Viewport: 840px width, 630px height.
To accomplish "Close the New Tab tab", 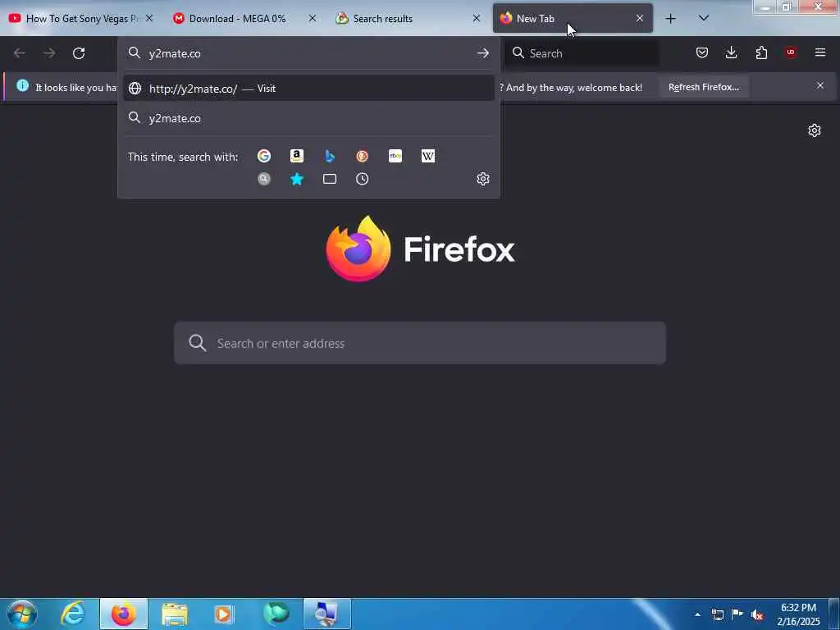I will coord(640,18).
